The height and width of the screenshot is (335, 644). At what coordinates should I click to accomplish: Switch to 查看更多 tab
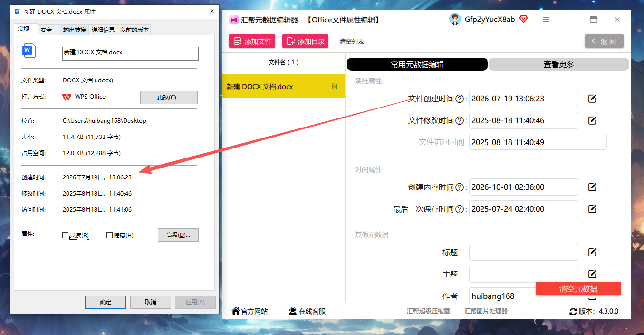559,64
